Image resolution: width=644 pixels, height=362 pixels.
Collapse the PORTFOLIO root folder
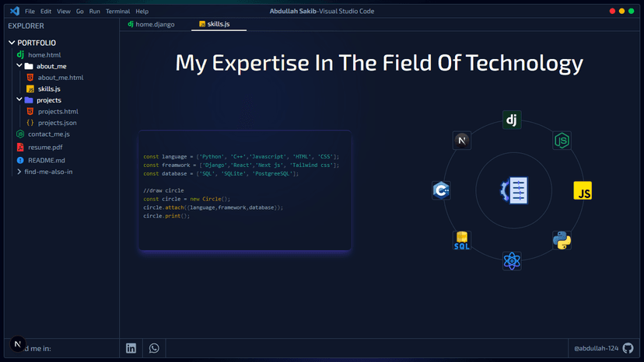coord(12,43)
